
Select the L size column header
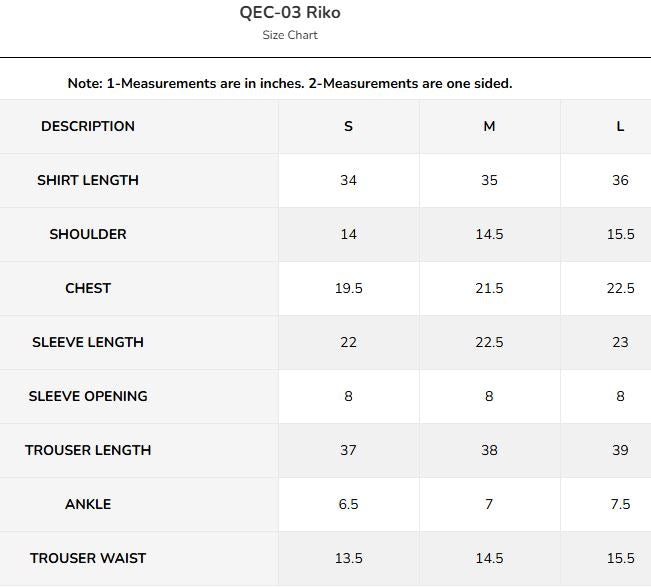point(620,126)
